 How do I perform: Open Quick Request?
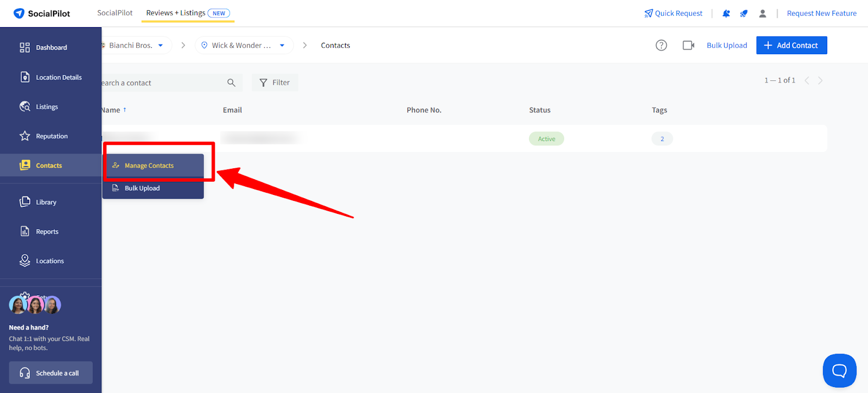673,14
